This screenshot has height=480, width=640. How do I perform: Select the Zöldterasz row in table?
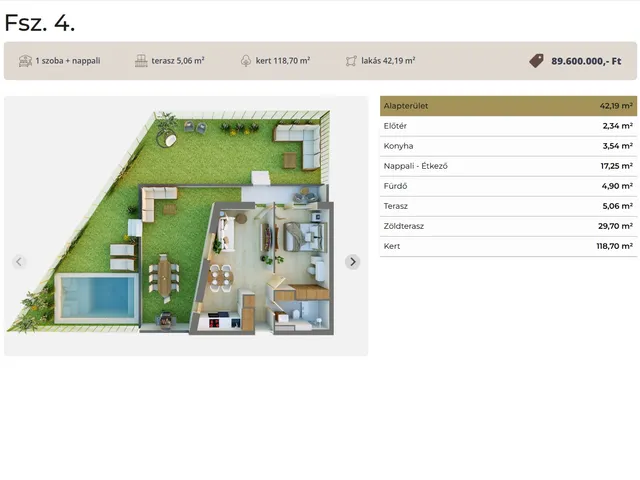pyautogui.click(x=508, y=226)
